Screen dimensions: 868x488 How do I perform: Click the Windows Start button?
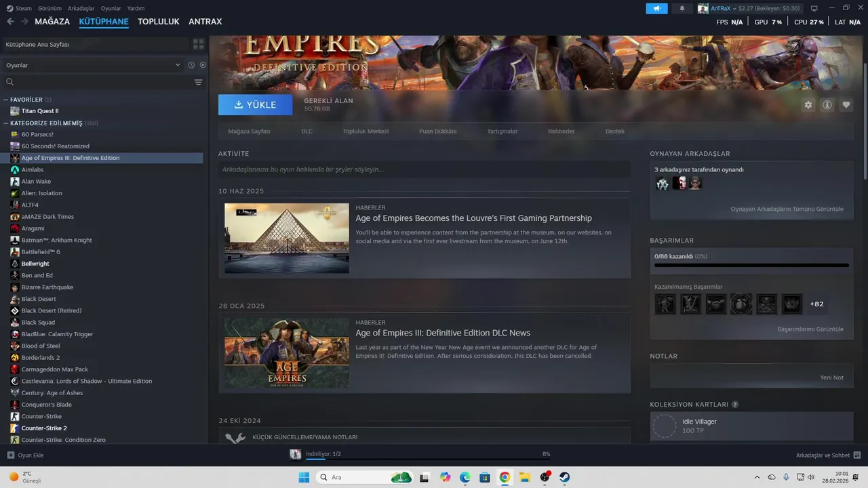click(x=304, y=477)
